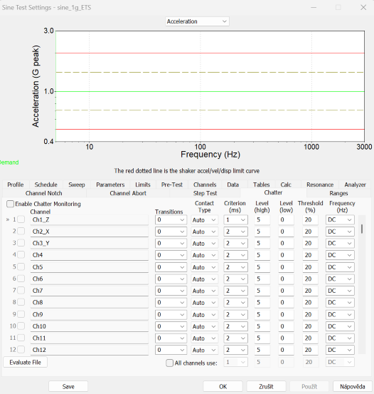Open the Analyzer tab
374x394 pixels.
tap(355, 185)
